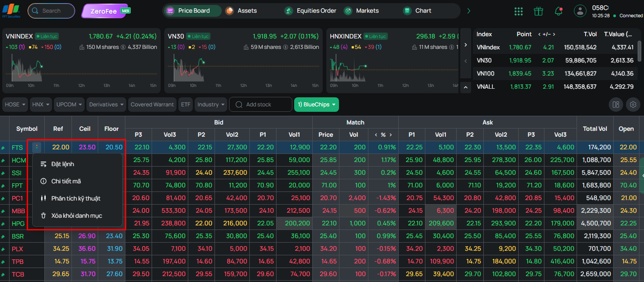This screenshot has height=282, width=644.
Task: Open the price board settings gear
Action: click(x=633, y=105)
